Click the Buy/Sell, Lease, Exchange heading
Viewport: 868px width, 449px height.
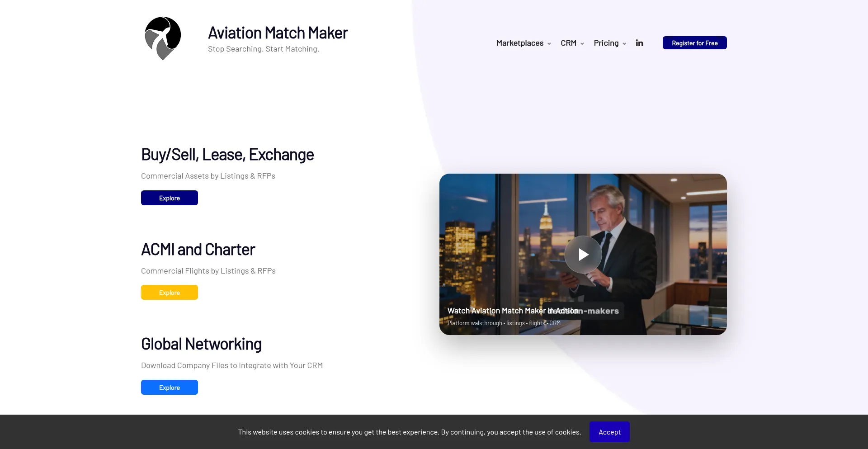tap(227, 155)
